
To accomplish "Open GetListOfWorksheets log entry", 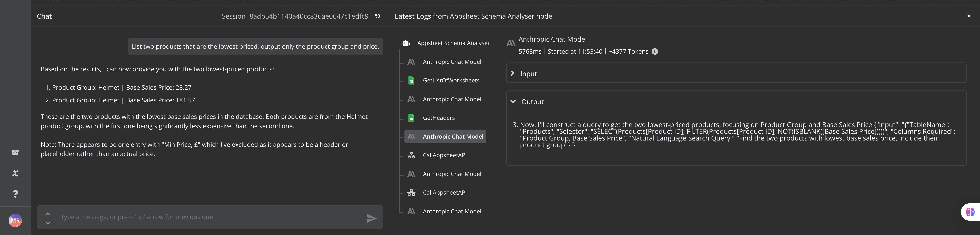I will click(451, 80).
